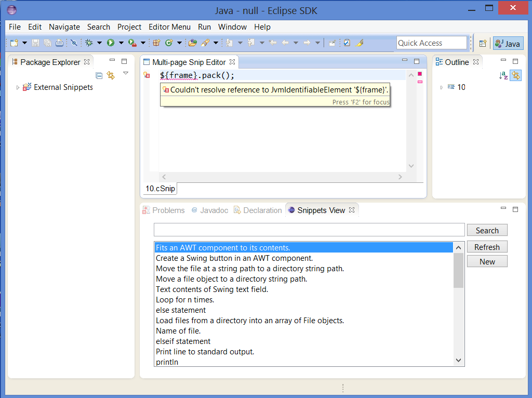Click the Forward navigation arrow icon

point(307,43)
